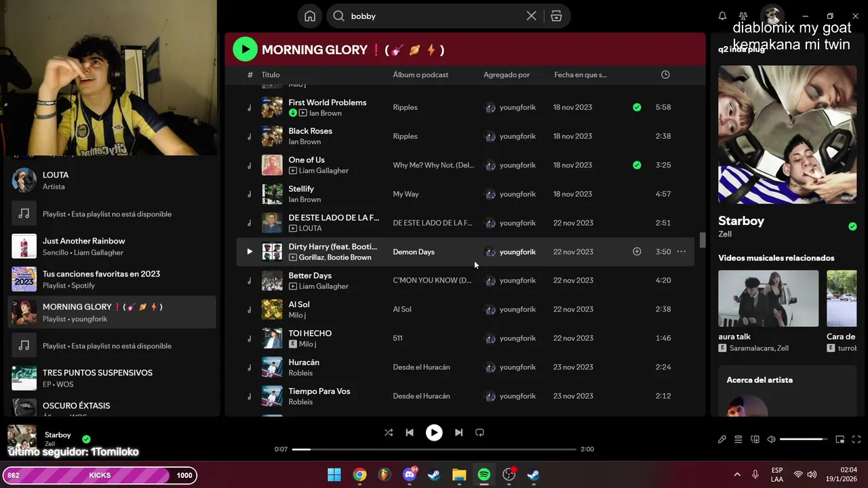The image size is (868, 488).
Task: Open Starboy cover art in now playing panel
Action: (x=787, y=134)
